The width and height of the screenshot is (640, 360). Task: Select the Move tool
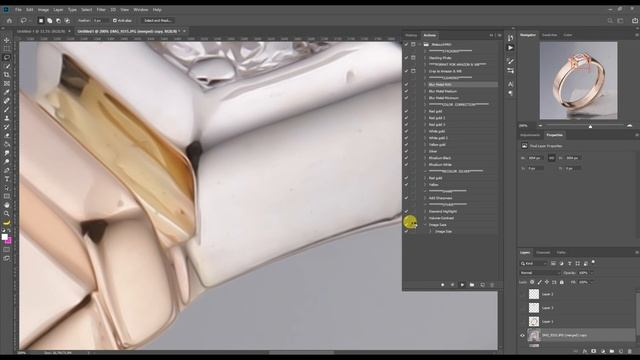pyautogui.click(x=7, y=40)
